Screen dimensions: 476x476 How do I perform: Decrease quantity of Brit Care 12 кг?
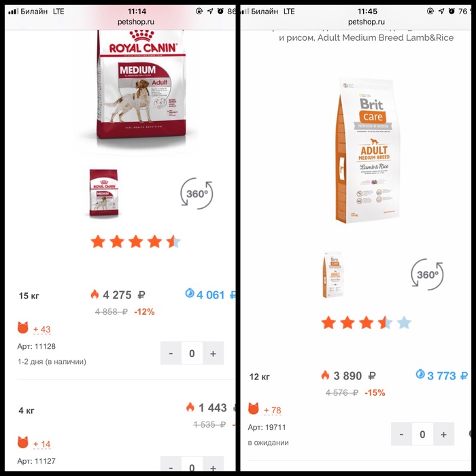401,434
